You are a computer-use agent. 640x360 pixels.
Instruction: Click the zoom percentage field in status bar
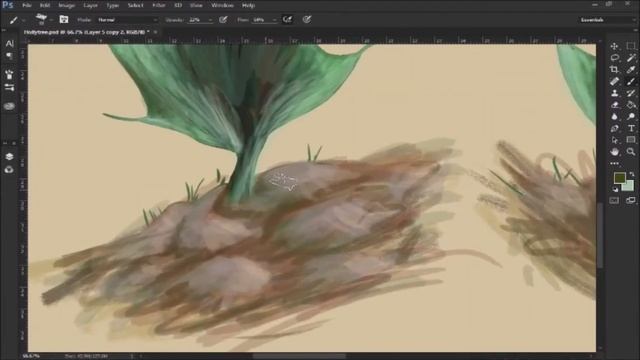(31, 356)
